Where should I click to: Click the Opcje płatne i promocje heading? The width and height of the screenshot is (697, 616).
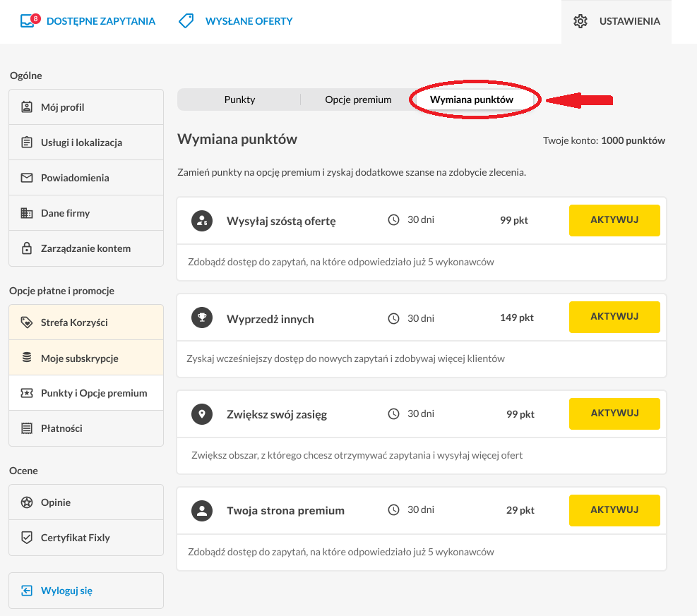tap(61, 291)
